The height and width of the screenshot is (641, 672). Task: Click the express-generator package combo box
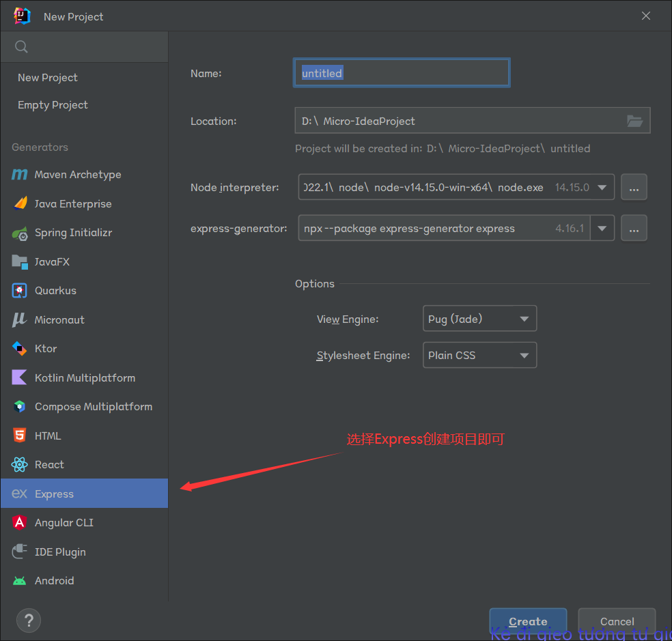click(456, 228)
